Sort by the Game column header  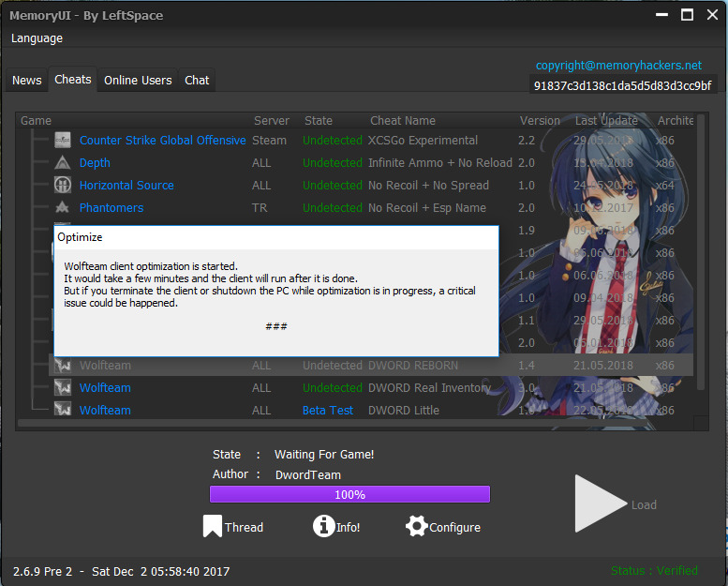click(36, 121)
